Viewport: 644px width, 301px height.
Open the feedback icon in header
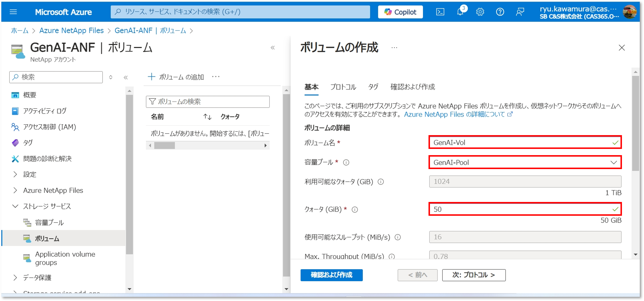[520, 12]
